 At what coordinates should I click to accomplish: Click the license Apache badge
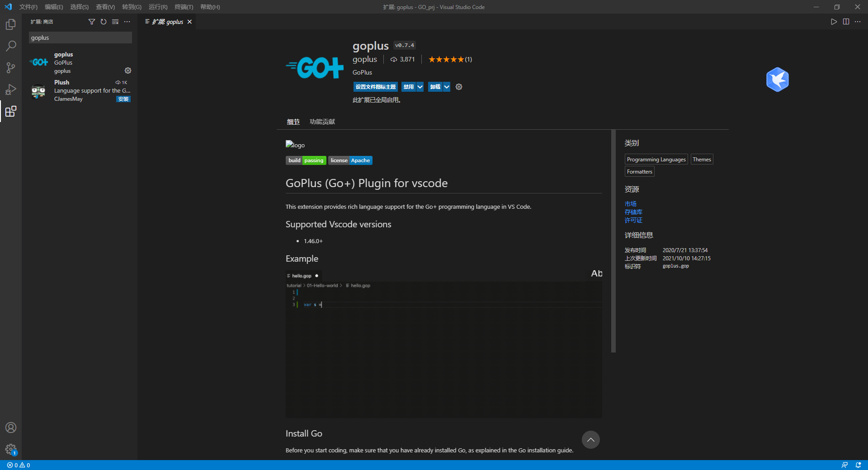(x=350, y=160)
